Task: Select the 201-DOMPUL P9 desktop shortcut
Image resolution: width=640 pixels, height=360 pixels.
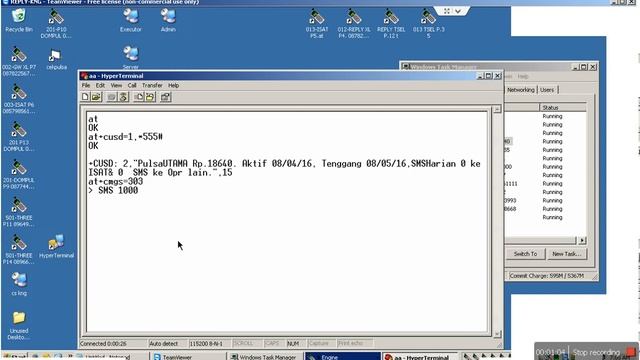Action: tap(19, 174)
